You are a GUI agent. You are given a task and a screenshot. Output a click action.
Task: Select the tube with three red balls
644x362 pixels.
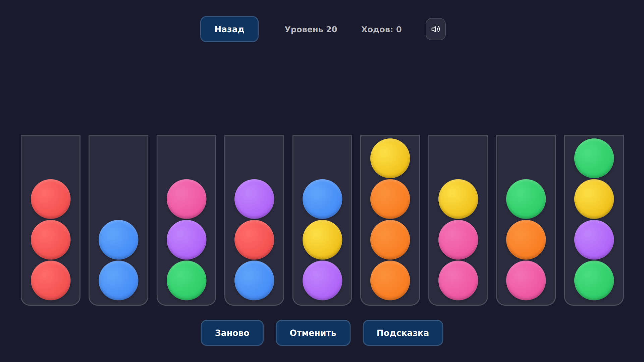pos(51,220)
